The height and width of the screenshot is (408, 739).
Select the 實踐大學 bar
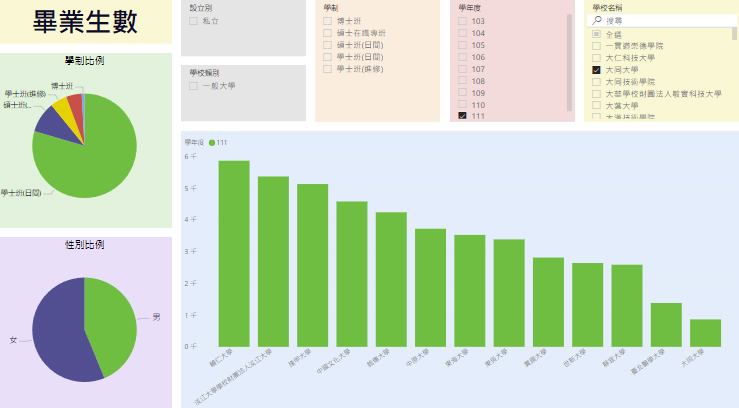point(548,302)
